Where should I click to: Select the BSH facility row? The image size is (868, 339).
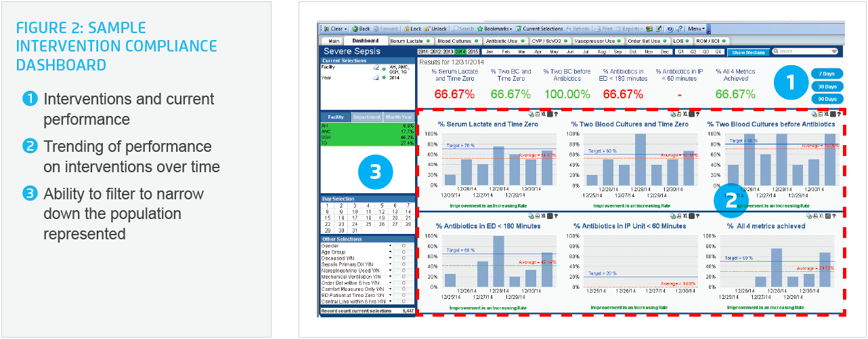pyautogui.click(x=368, y=138)
